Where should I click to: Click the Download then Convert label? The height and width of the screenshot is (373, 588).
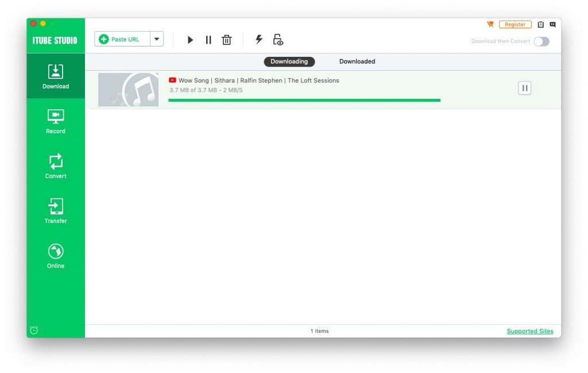(501, 41)
